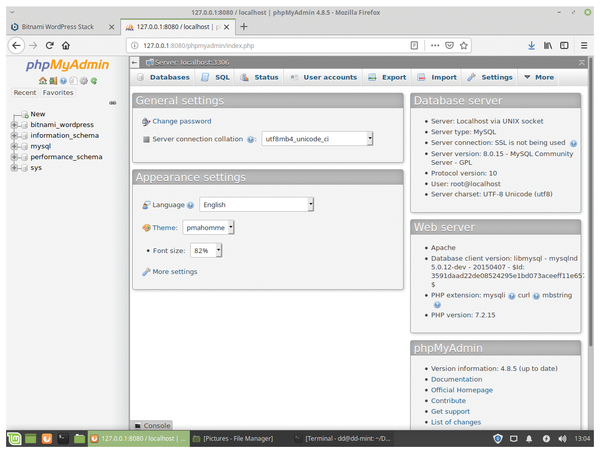Click the collation help question-mark icon
Viewport: 600px width, 453px height.
pyautogui.click(x=252, y=140)
